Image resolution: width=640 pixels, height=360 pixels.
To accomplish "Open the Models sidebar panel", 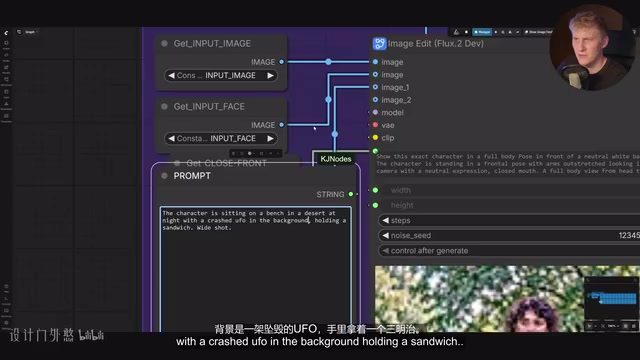I will 6,69.
